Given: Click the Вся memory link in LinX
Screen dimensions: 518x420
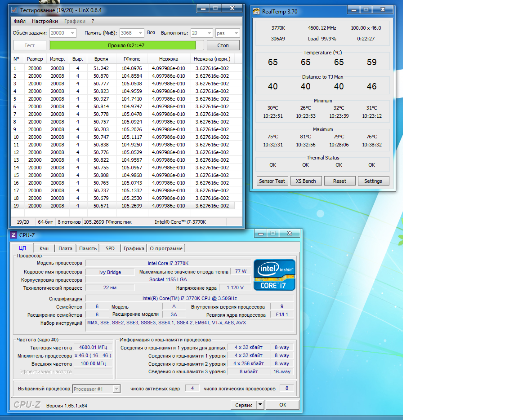Looking at the screenshot, I should (x=151, y=33).
